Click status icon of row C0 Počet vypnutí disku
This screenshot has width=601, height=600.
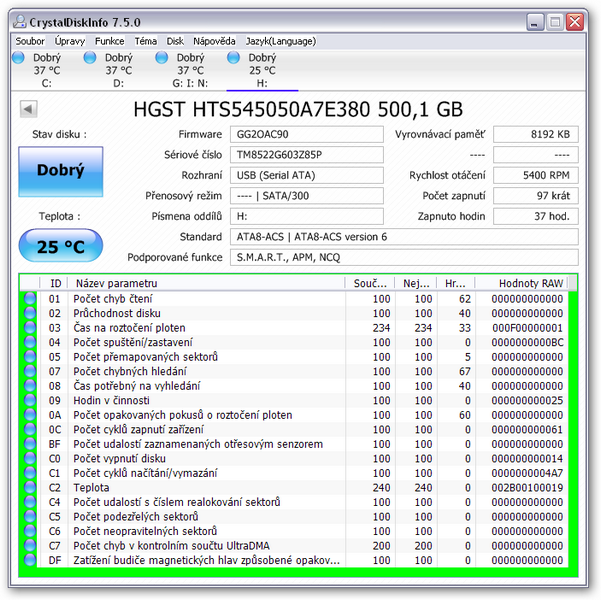coord(30,459)
